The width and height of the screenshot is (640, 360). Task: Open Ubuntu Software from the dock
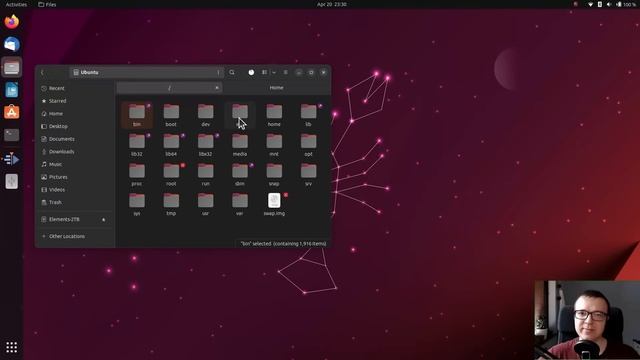11,112
